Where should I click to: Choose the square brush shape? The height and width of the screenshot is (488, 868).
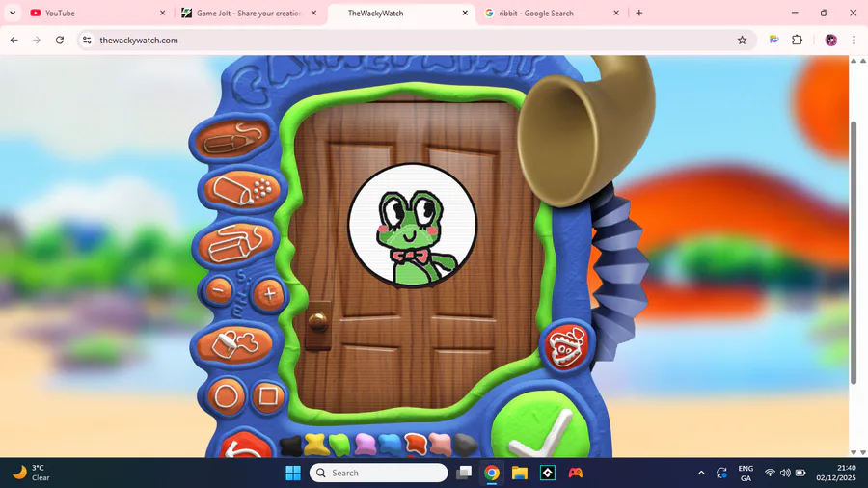[x=268, y=396]
